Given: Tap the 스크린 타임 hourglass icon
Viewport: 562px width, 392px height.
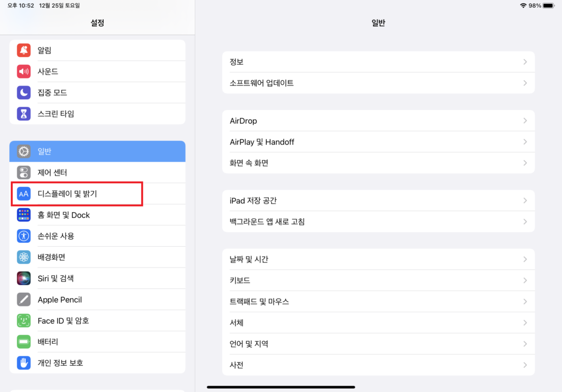Looking at the screenshot, I should pos(24,113).
